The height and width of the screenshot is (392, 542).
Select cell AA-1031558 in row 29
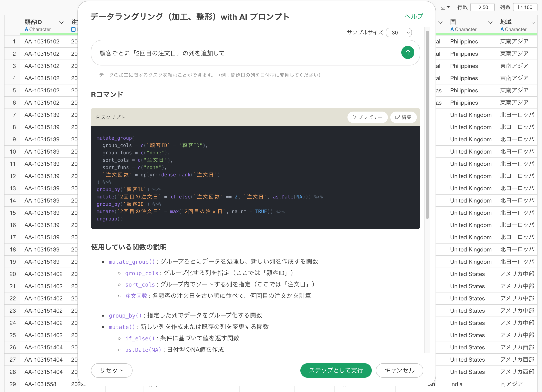tap(43, 384)
